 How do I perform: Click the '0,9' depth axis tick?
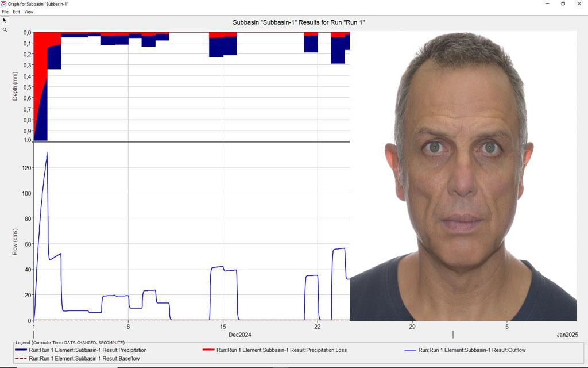tap(28, 131)
